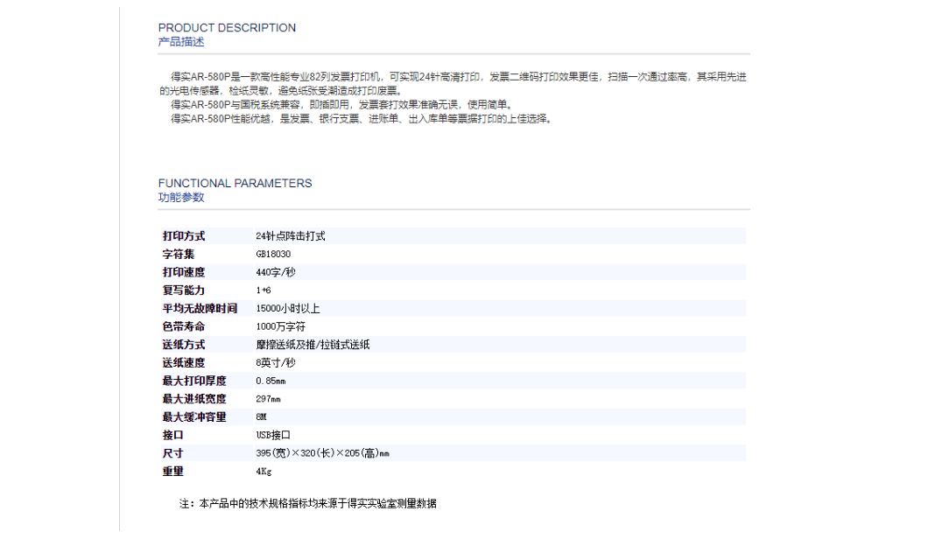
Task: Select the dimensions value "395(宽)×320(长)×205(高)mm"
Action: pos(322,453)
